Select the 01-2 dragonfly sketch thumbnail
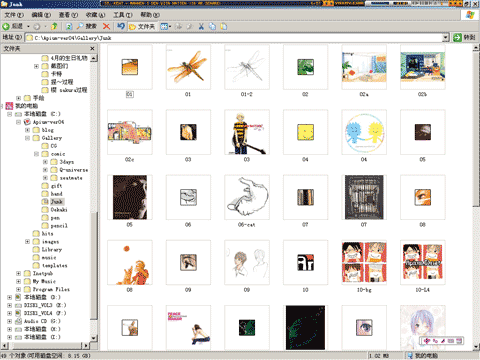The width and height of the screenshot is (480, 360). (x=247, y=67)
